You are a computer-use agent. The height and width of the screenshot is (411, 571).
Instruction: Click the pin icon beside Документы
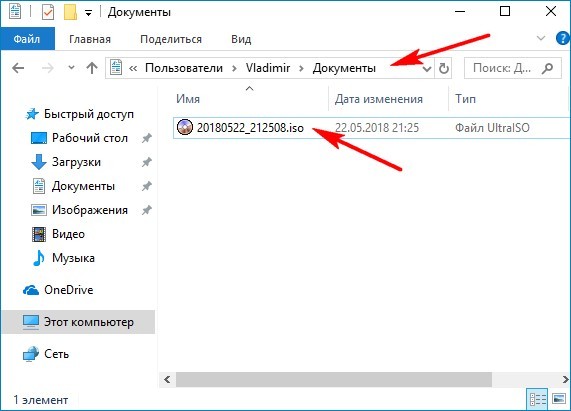click(146, 186)
